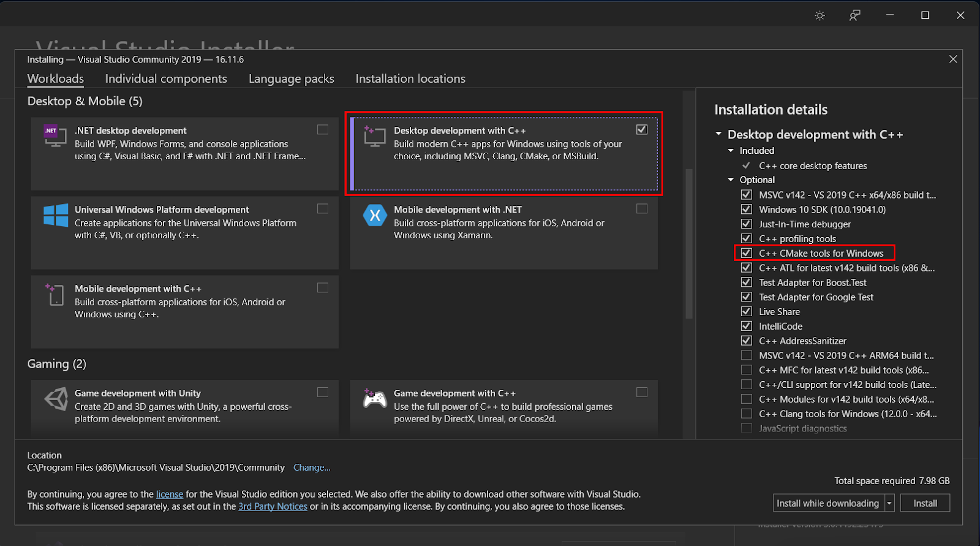Check C++ Modules for v142 build tools

(x=747, y=400)
